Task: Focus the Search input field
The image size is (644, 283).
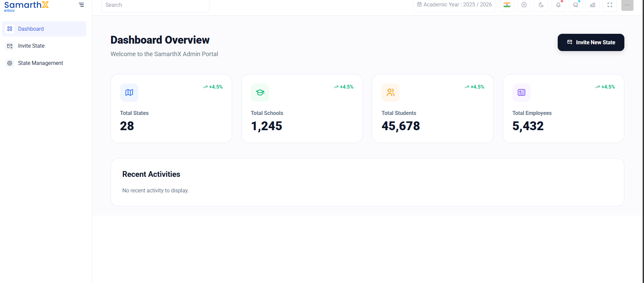Action: point(155,5)
